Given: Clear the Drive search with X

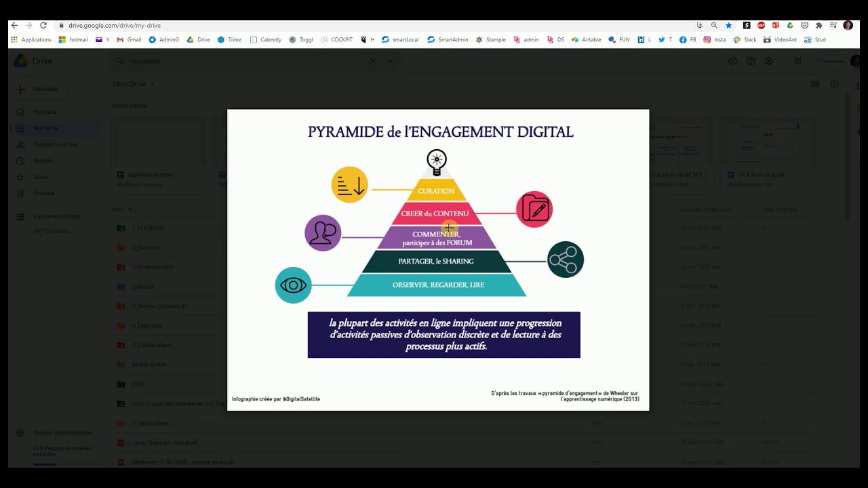Looking at the screenshot, I should click(372, 61).
